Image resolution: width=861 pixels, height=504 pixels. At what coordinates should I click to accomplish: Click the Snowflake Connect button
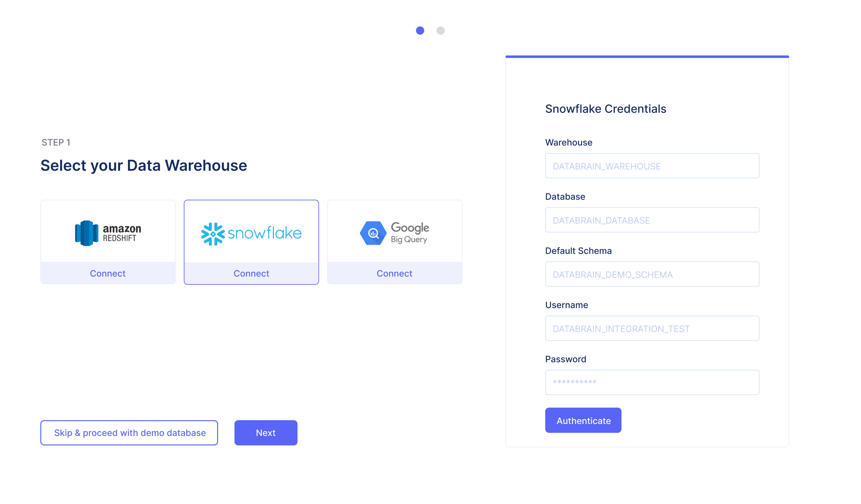point(251,273)
